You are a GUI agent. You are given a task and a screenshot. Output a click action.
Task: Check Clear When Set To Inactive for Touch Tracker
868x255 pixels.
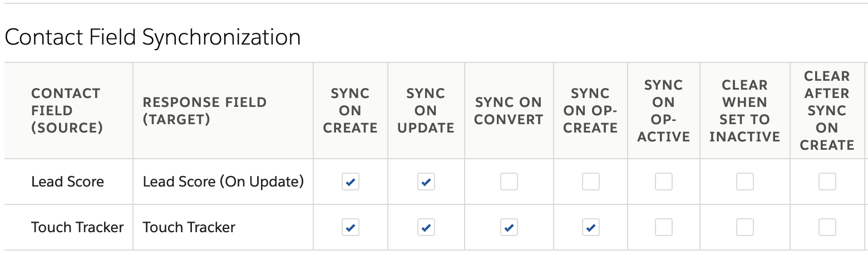point(745,227)
